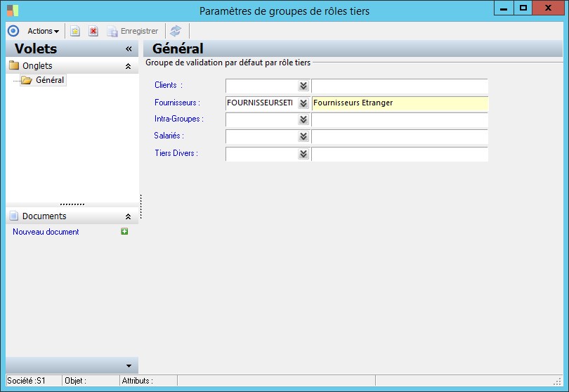
Task: Click the Général panel header
Action: coord(353,48)
